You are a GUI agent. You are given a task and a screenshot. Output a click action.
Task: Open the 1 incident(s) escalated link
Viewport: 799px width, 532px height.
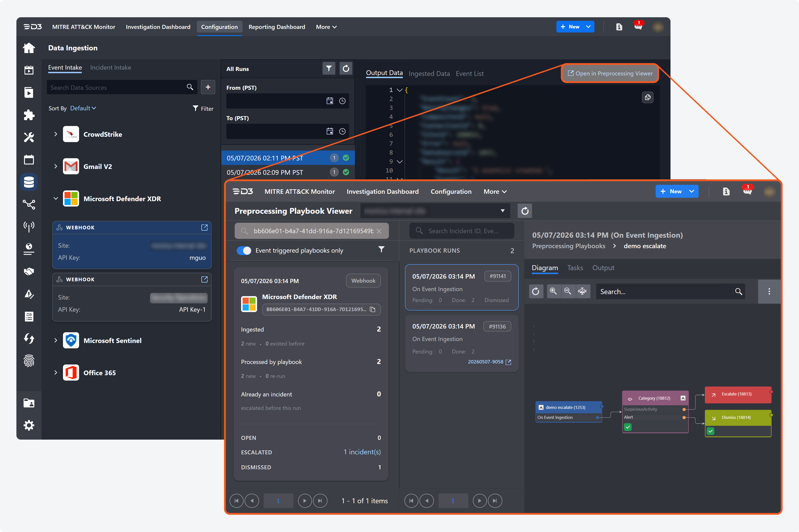click(362, 452)
